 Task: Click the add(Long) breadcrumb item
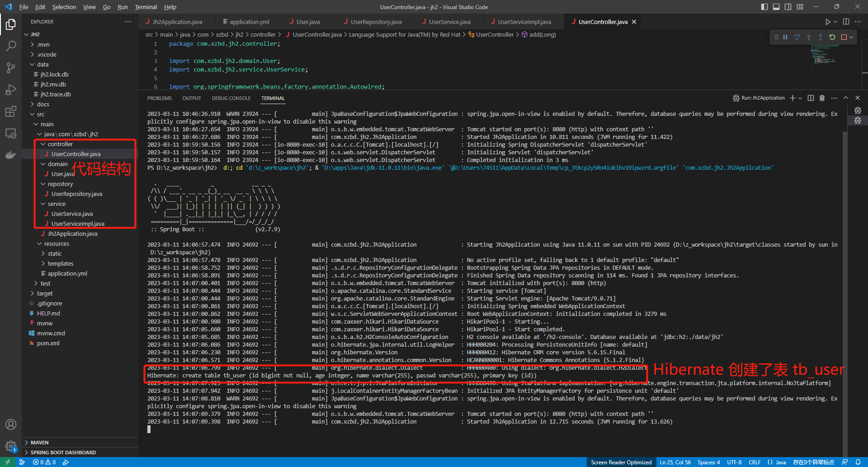click(539, 34)
